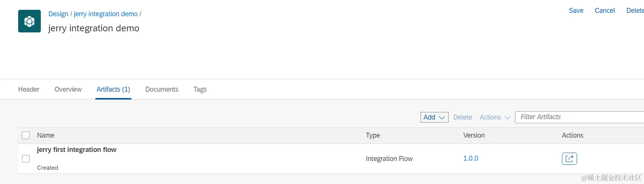
Task: Open version 1.0.0 link
Action: click(471, 158)
